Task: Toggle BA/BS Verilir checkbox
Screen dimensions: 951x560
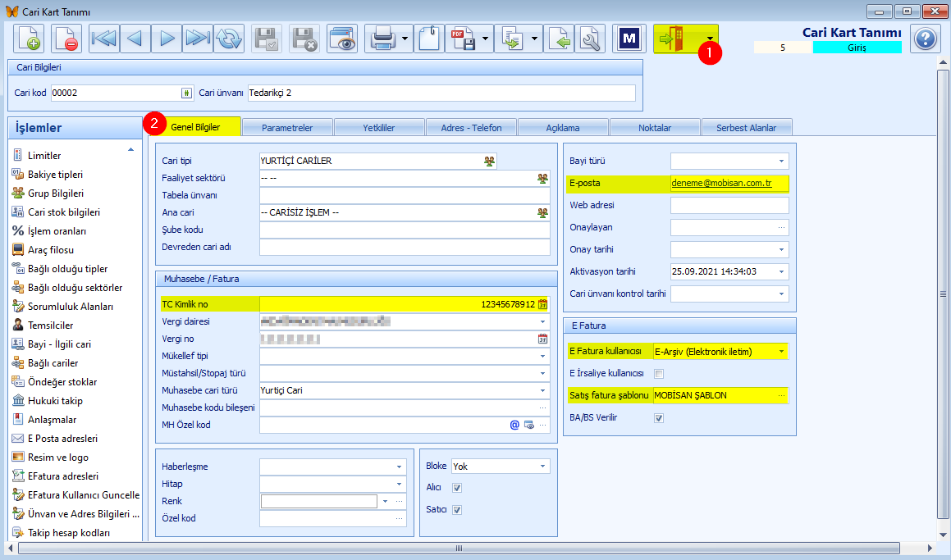Action: (659, 417)
